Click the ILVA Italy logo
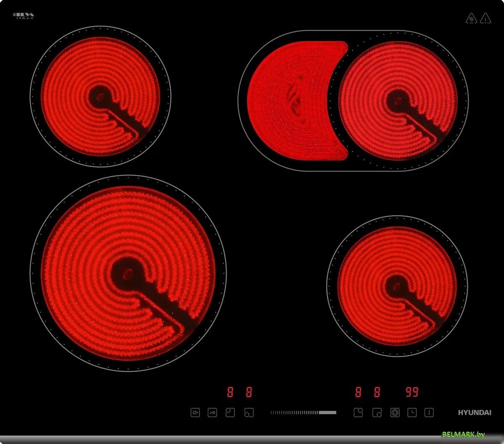The height and width of the screenshot is (444, 504). tap(24, 16)
